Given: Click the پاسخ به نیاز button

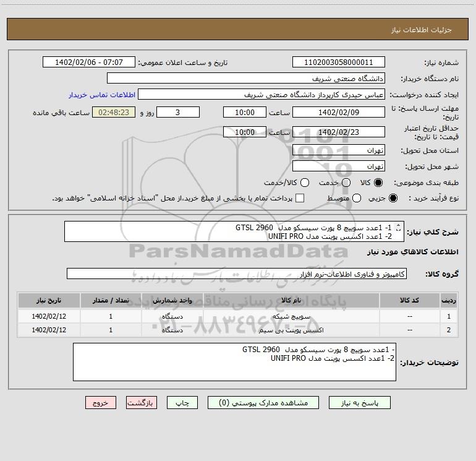Looking at the screenshot, I should tap(359, 403).
